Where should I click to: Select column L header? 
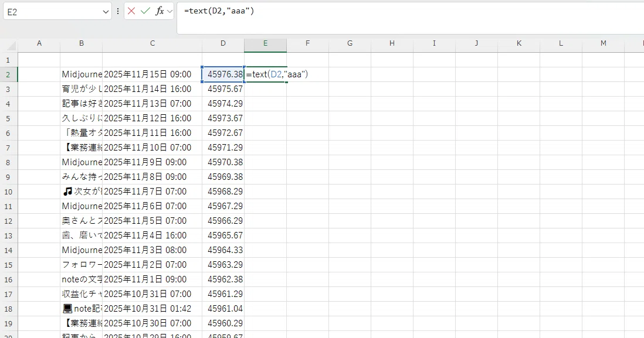(x=561, y=43)
